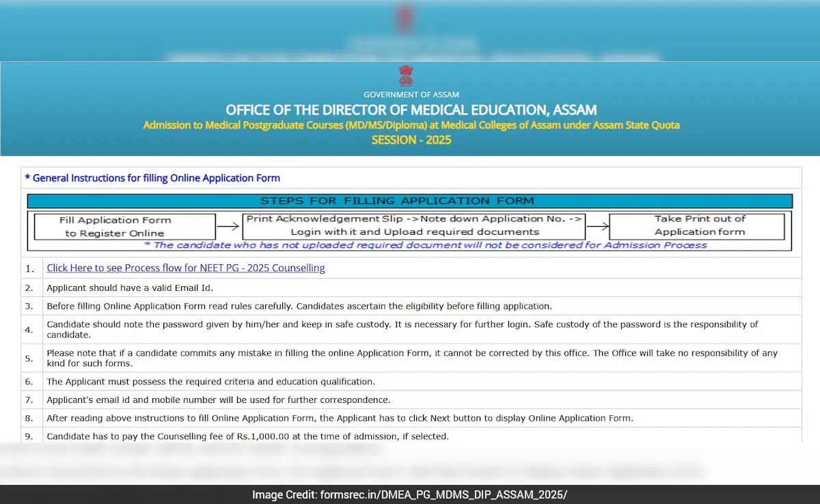Select the password safe custody instruction
Screen dimensions: 820x504
tap(402, 330)
